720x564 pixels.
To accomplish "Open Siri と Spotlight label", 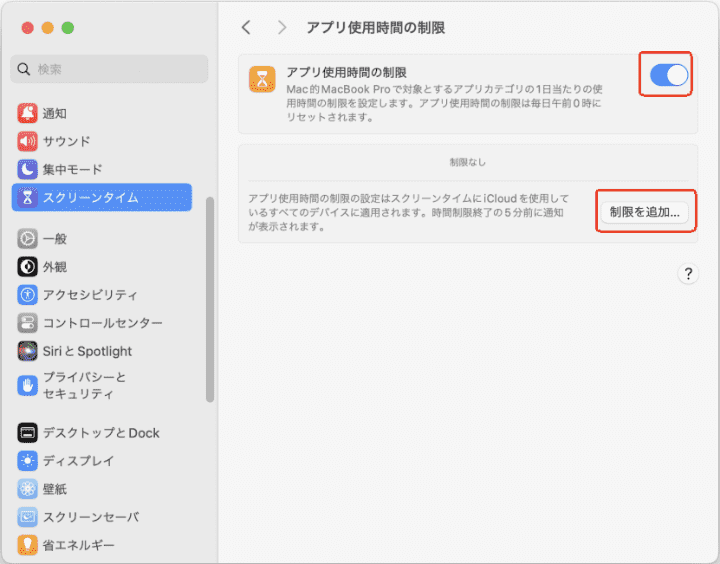I will point(87,351).
